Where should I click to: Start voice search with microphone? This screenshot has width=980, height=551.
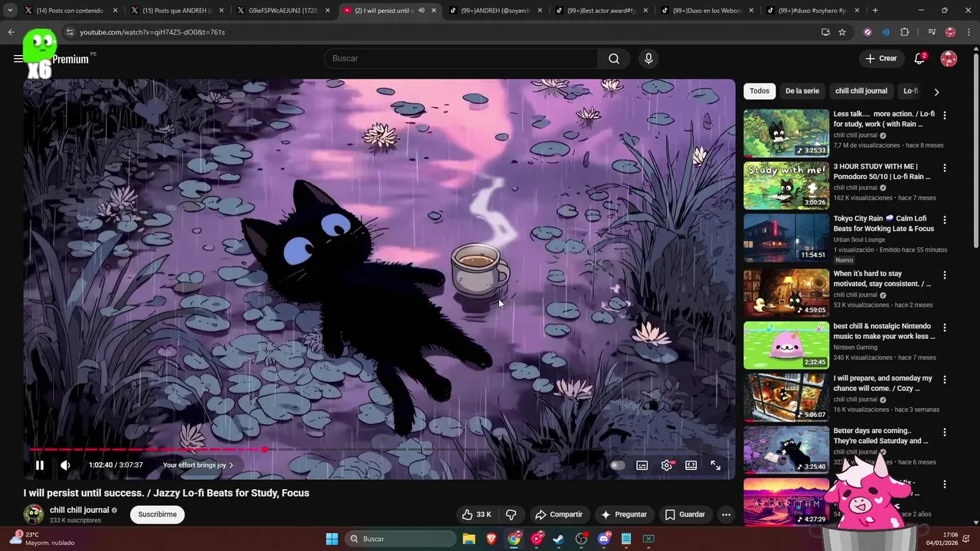[x=648, y=58]
